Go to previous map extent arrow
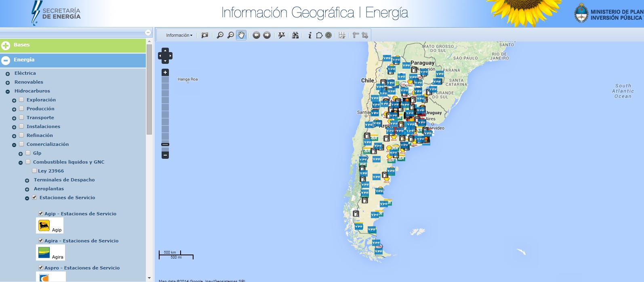The height and width of the screenshot is (282, 644). click(x=256, y=35)
